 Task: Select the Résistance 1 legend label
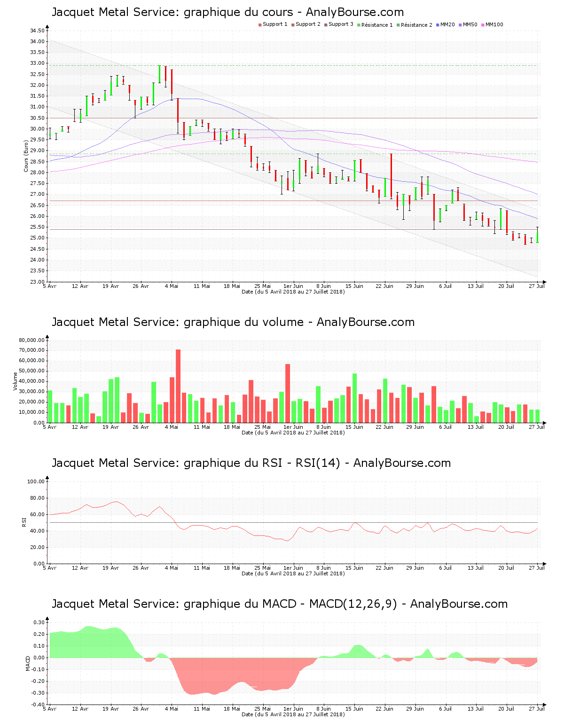(377, 24)
